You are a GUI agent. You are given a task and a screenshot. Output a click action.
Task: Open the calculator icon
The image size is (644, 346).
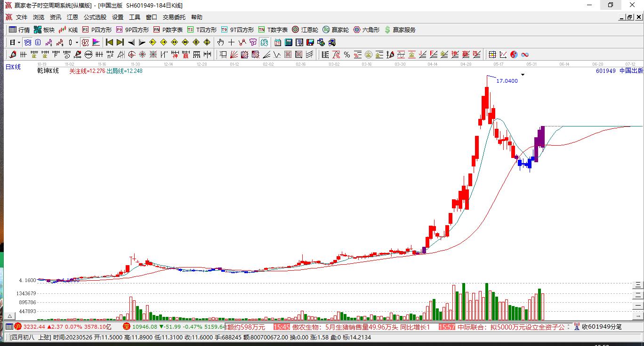[x=289, y=42]
